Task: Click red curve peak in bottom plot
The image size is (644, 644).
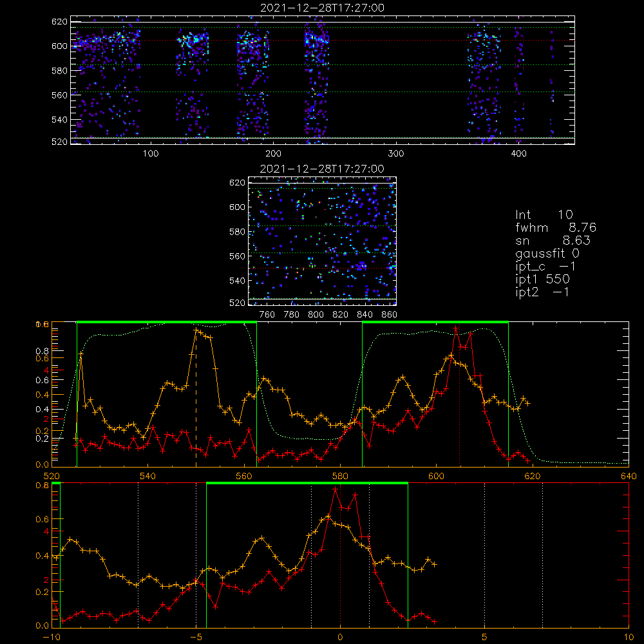Action: (336, 489)
